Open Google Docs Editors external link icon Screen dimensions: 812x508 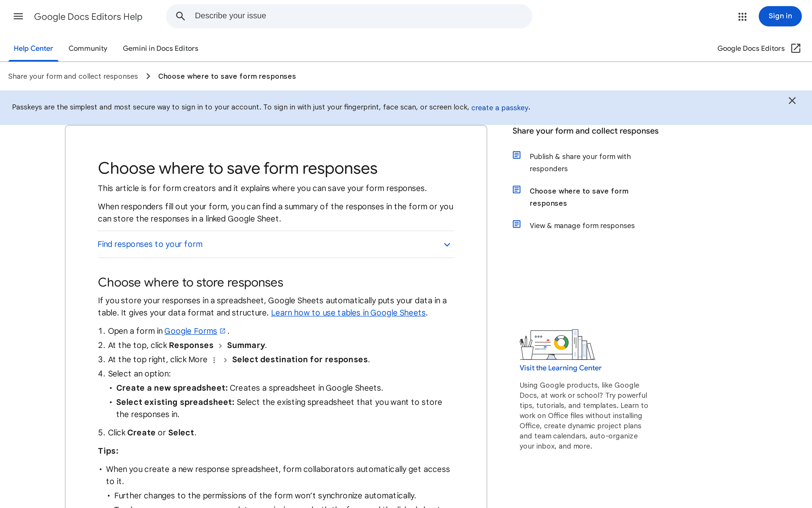pyautogui.click(x=796, y=48)
